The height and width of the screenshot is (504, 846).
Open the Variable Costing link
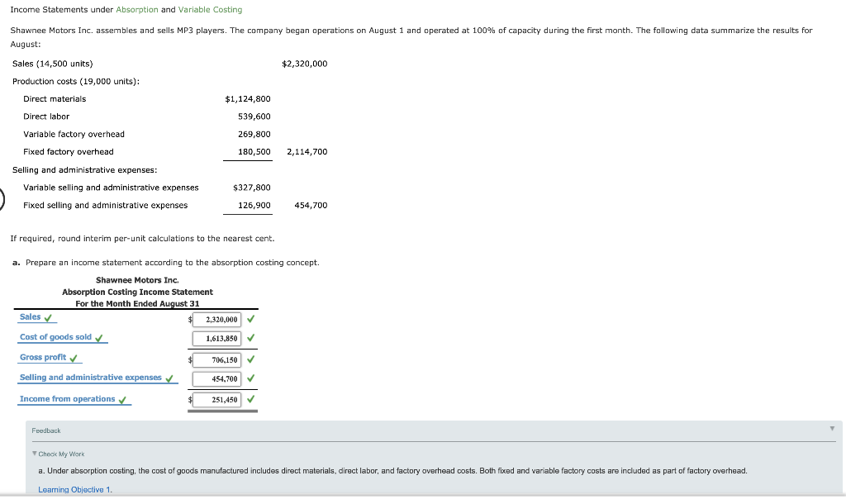(x=210, y=10)
